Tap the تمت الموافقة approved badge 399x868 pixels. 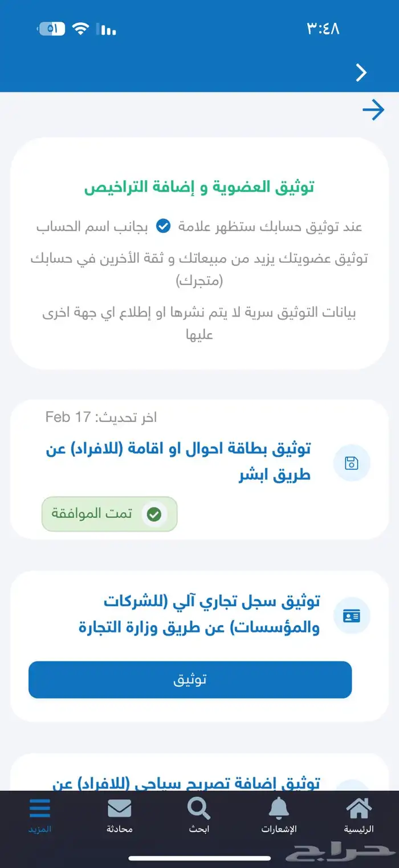[x=108, y=514]
